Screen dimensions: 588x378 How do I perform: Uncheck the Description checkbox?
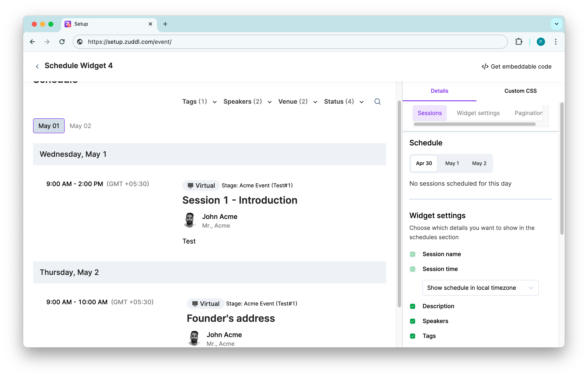point(412,306)
